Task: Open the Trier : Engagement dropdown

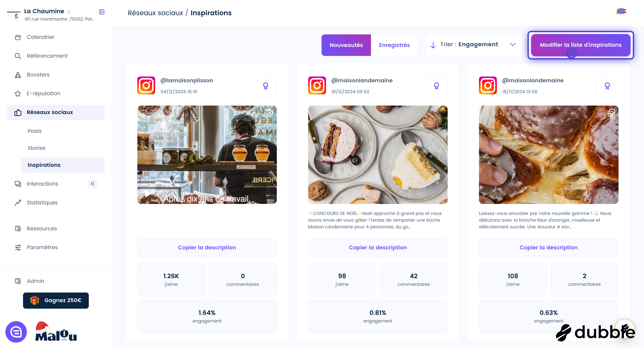Action: [x=474, y=45]
